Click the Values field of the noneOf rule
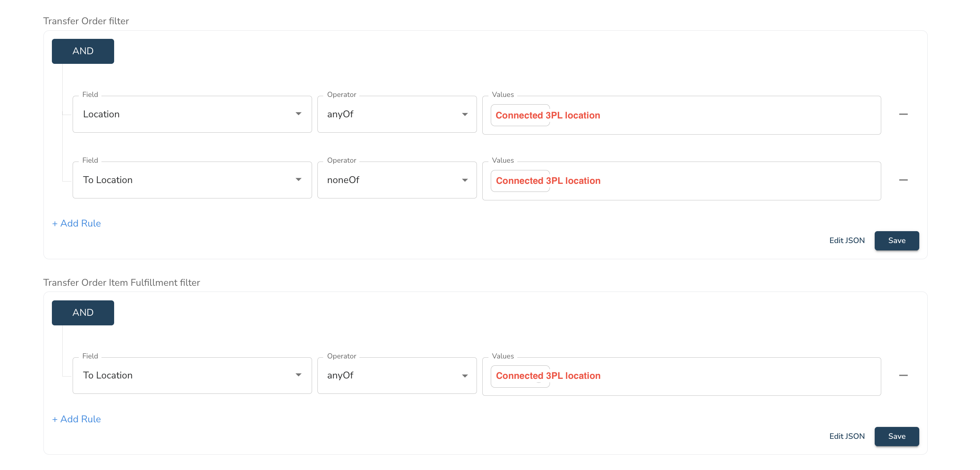980x470 pixels. pyautogui.click(x=681, y=181)
